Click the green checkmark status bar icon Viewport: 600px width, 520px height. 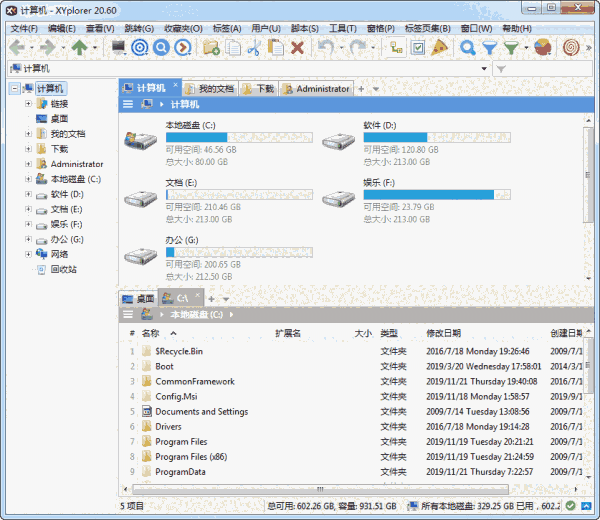570,506
